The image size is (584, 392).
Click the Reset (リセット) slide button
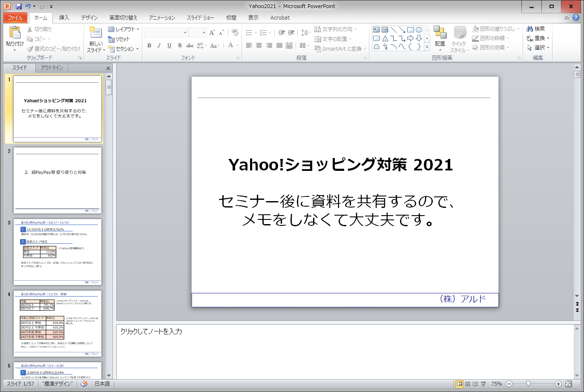click(x=118, y=39)
